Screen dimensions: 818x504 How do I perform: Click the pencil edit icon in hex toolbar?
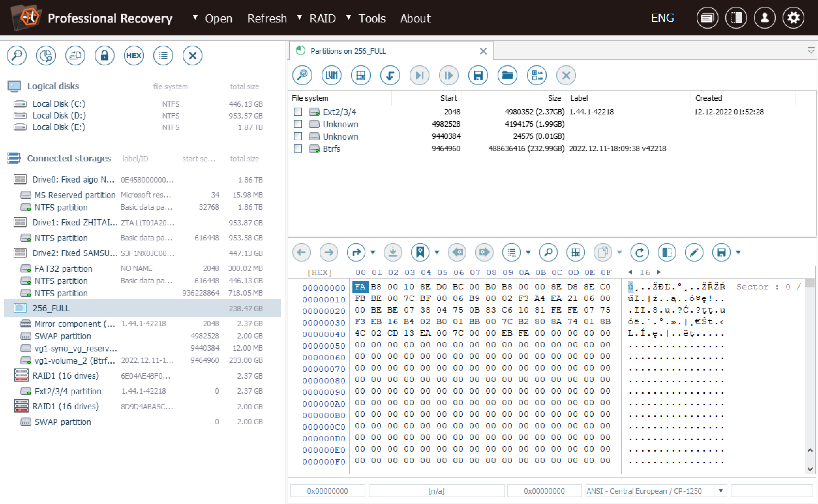[694, 252]
